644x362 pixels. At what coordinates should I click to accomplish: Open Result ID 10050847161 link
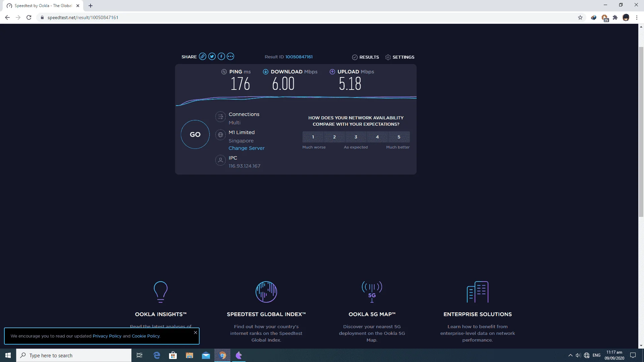click(299, 57)
